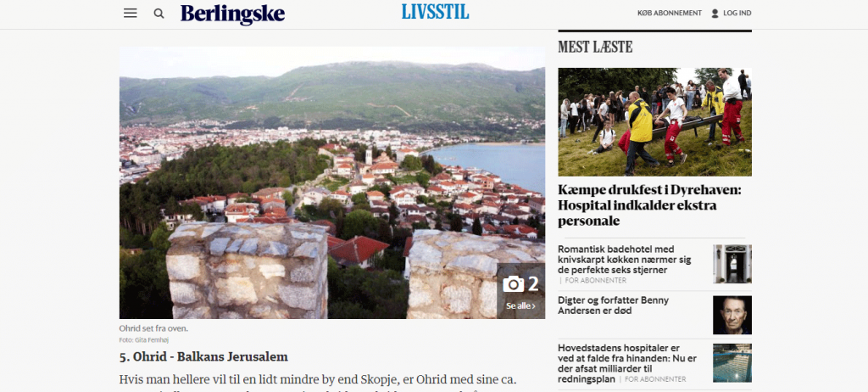This screenshot has width=868, height=392.
Task: Go to the Berlingske logo homepage
Action: point(232,14)
